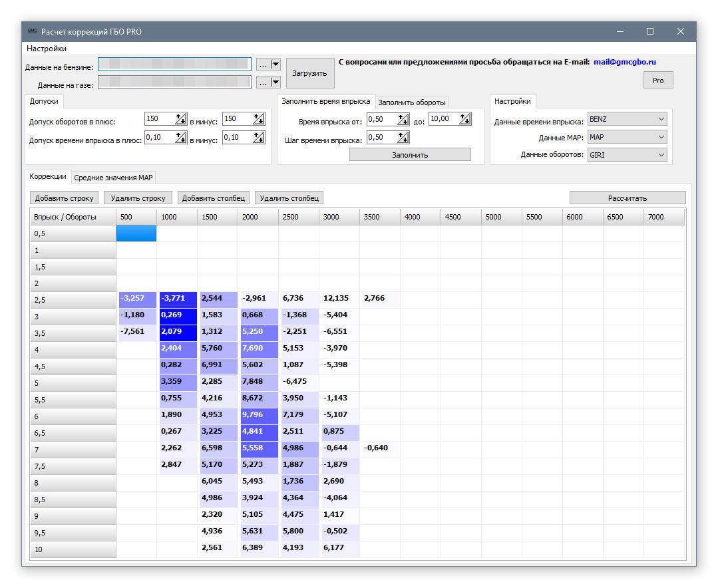Click column header 3500
Image resolution: width=718 pixels, height=588 pixels.
pyautogui.click(x=379, y=217)
